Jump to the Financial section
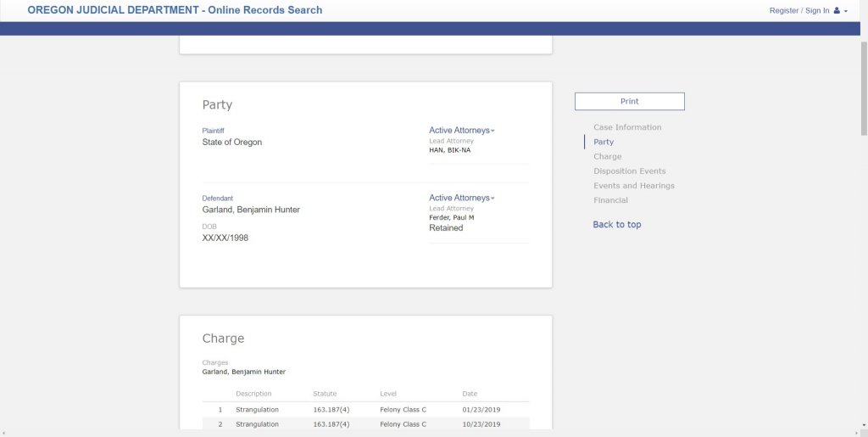The width and height of the screenshot is (868, 437). pyautogui.click(x=610, y=200)
